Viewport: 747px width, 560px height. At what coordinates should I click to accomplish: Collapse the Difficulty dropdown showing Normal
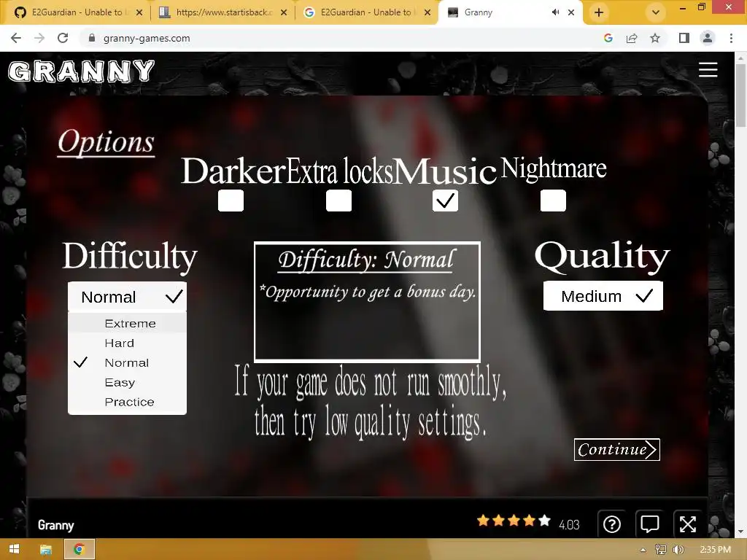(x=127, y=297)
